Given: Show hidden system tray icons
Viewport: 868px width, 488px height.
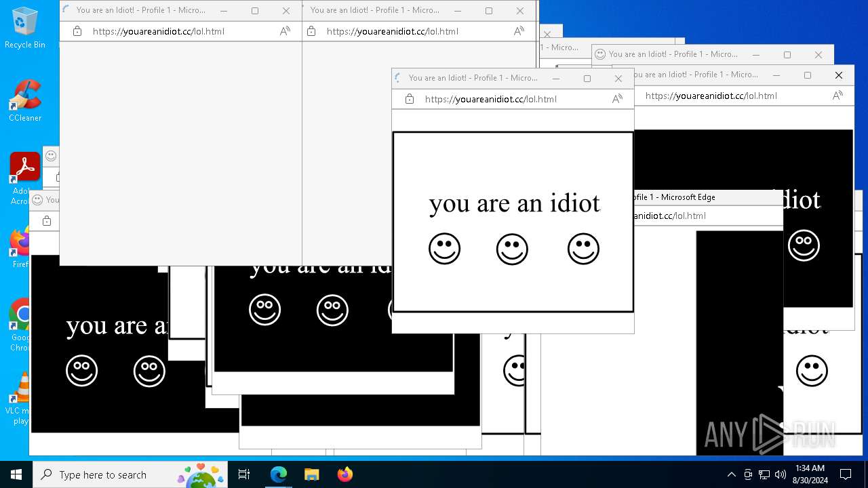Looking at the screenshot, I should tap(731, 474).
